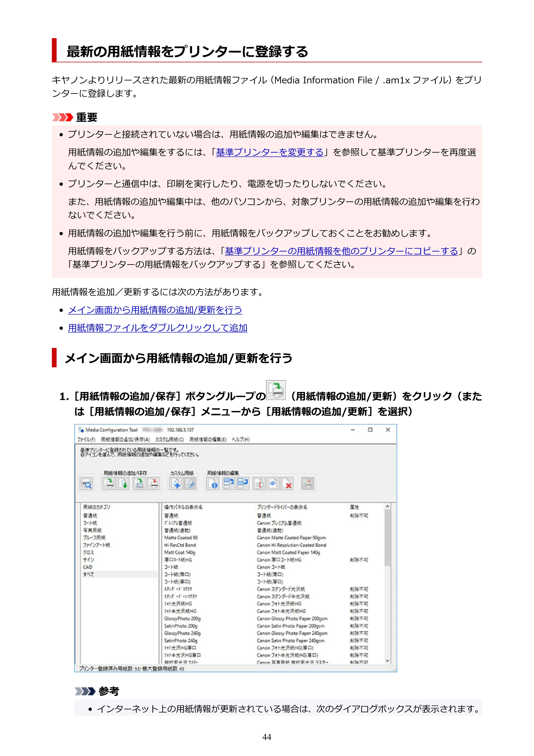
Task: Click the third icon in 用紙情報の追加/保存 group
Action: click(139, 484)
